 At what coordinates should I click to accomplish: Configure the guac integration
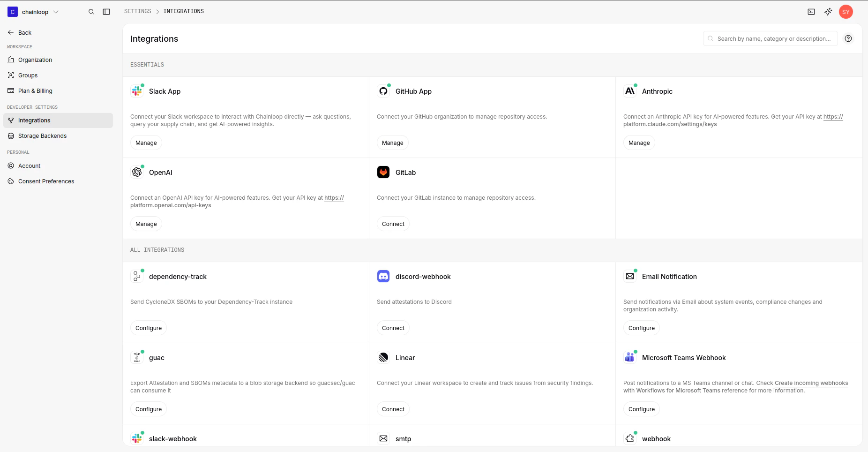(x=149, y=409)
